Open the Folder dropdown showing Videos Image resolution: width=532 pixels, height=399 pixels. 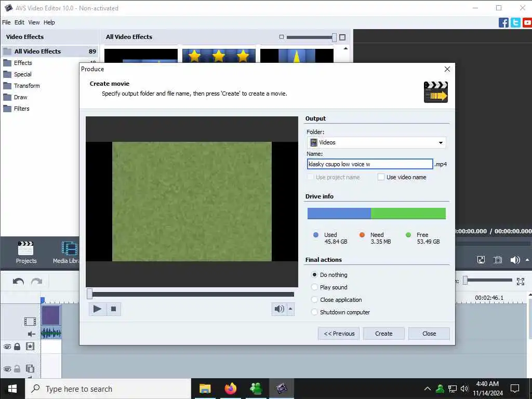pos(376,142)
